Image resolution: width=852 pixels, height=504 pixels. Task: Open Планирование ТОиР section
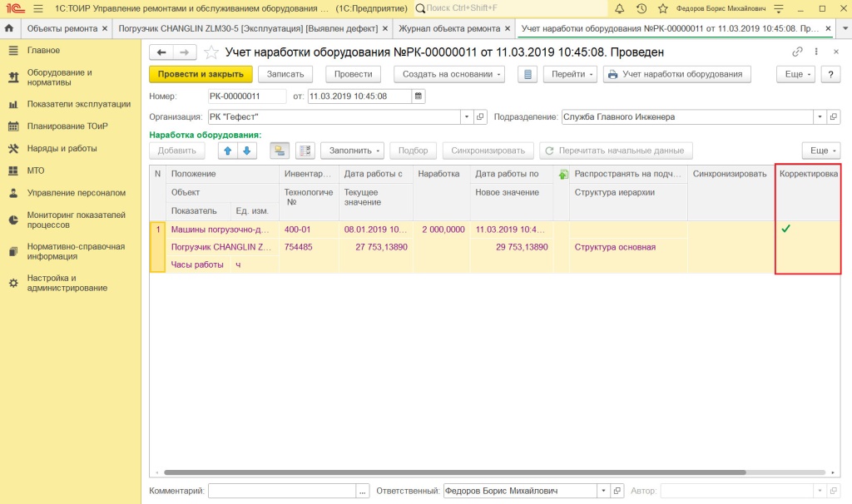(x=68, y=126)
